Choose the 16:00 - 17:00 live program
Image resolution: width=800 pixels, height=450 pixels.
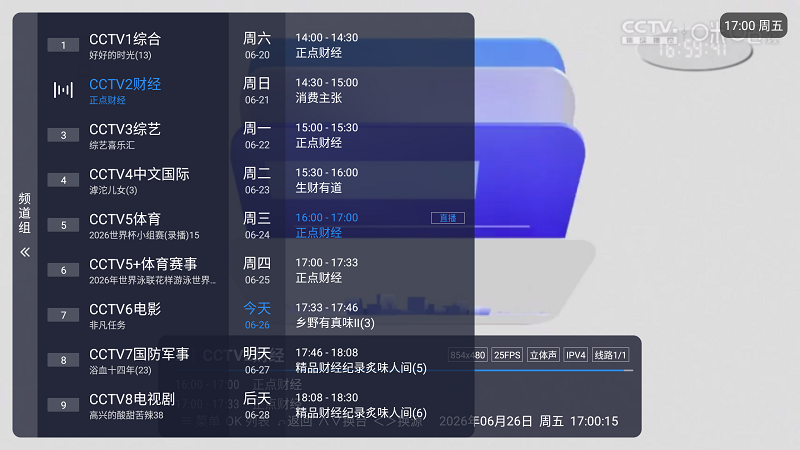[x=380, y=225]
